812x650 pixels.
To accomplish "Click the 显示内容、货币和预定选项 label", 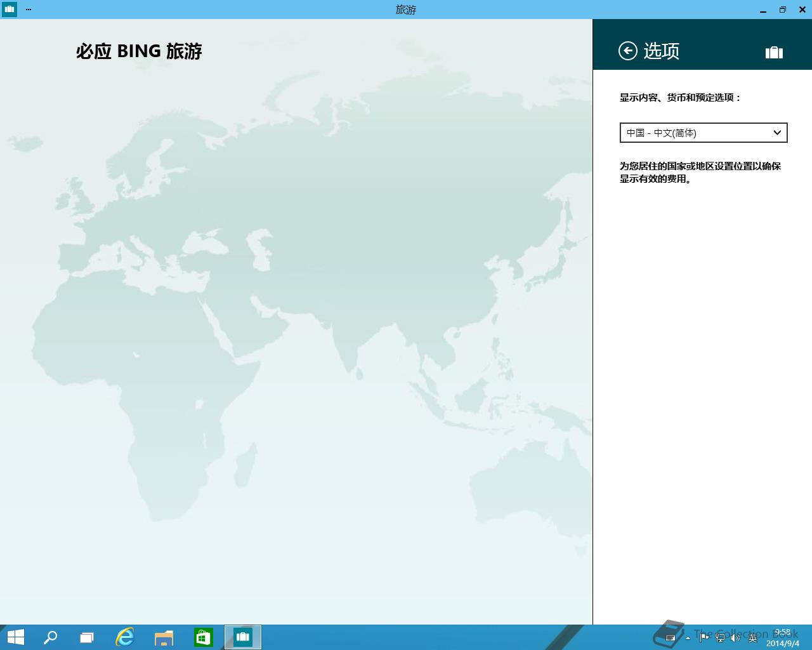I will pos(680,97).
